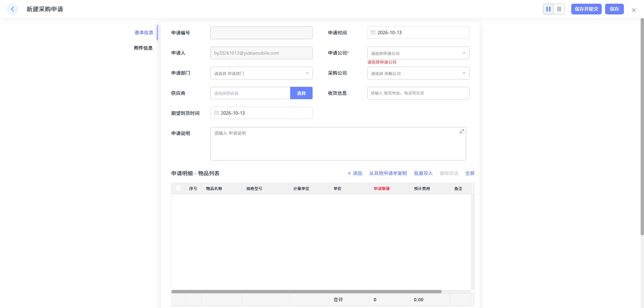Click the red 请选择申请公司 validation message
Viewport: 644px width, 308px height.
[x=382, y=62]
